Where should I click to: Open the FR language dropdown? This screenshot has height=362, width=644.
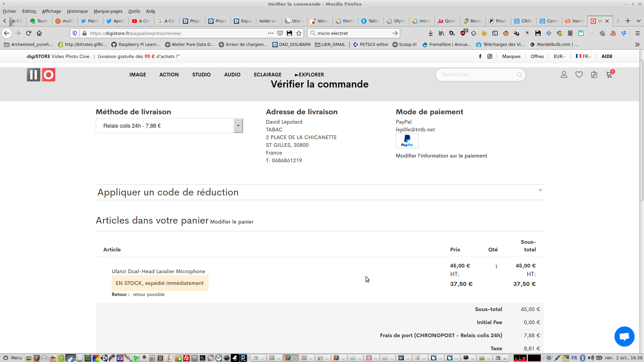(584, 56)
